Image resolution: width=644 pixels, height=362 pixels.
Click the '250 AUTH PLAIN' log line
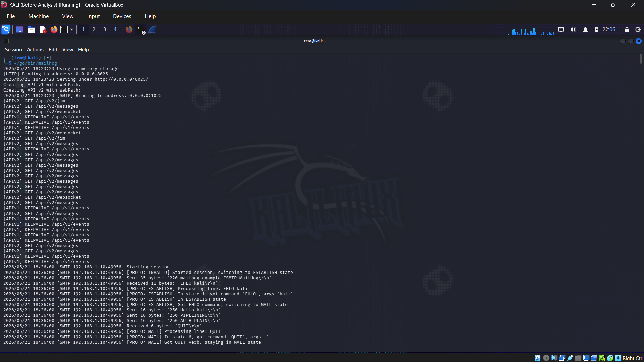point(112,321)
